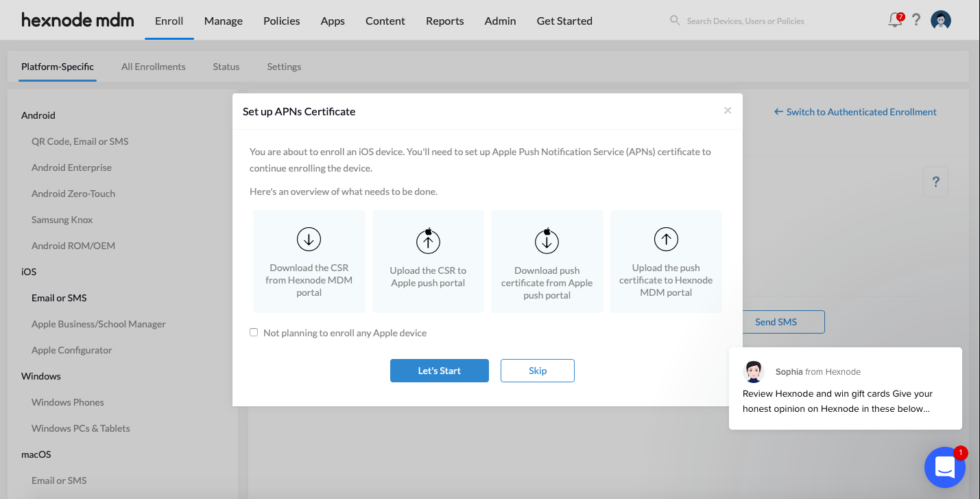The height and width of the screenshot is (499, 980).
Task: Click the boxed question mark help icon
Action: (935, 183)
